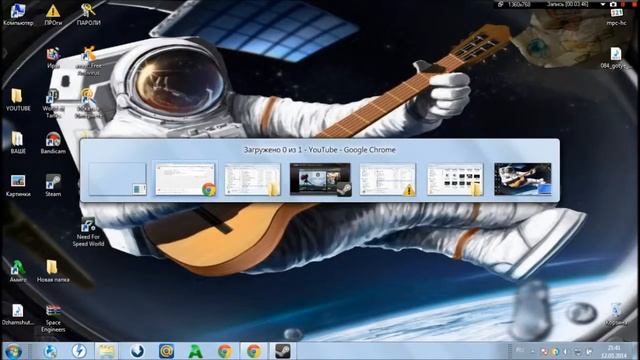The height and width of the screenshot is (360, 640).
Task: Open the Компьютер desktop icon
Action: [x=18, y=14]
